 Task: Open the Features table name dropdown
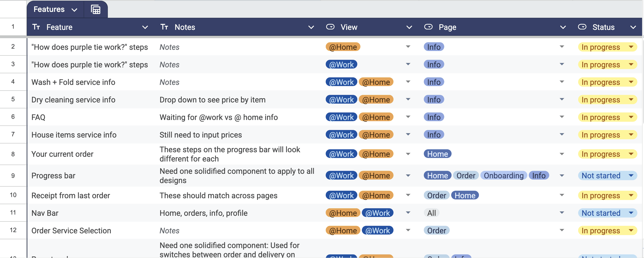pyautogui.click(x=74, y=10)
